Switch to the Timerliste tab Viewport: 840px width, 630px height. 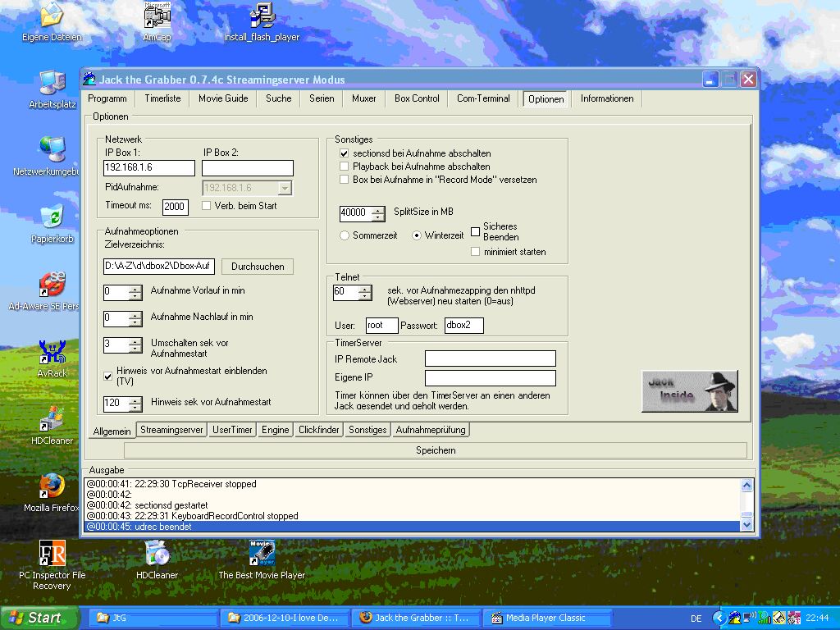(162, 98)
